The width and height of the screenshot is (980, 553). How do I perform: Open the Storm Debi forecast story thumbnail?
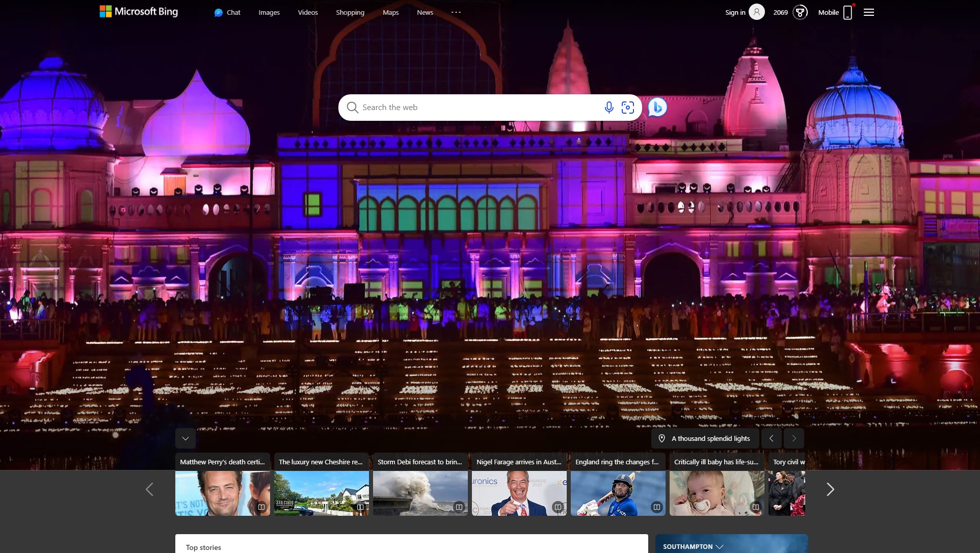tap(420, 493)
